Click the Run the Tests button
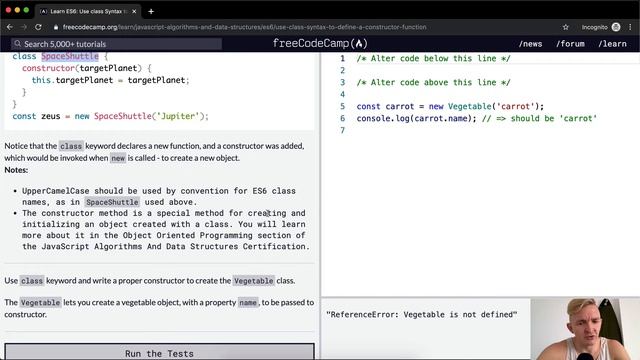 (x=160, y=352)
